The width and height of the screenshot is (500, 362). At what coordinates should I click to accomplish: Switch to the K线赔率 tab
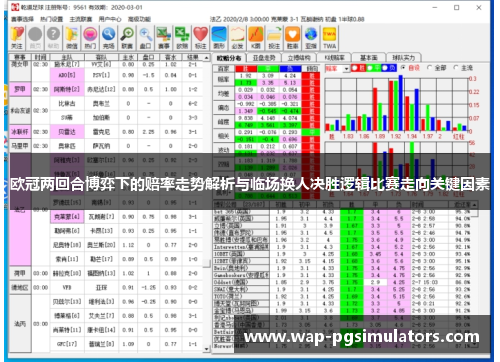click(334, 58)
